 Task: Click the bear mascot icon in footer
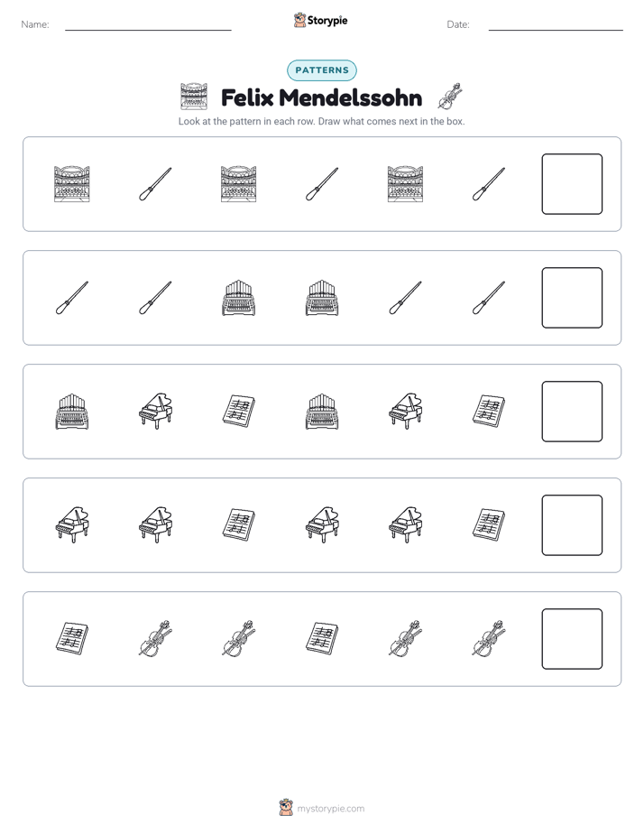[286, 808]
